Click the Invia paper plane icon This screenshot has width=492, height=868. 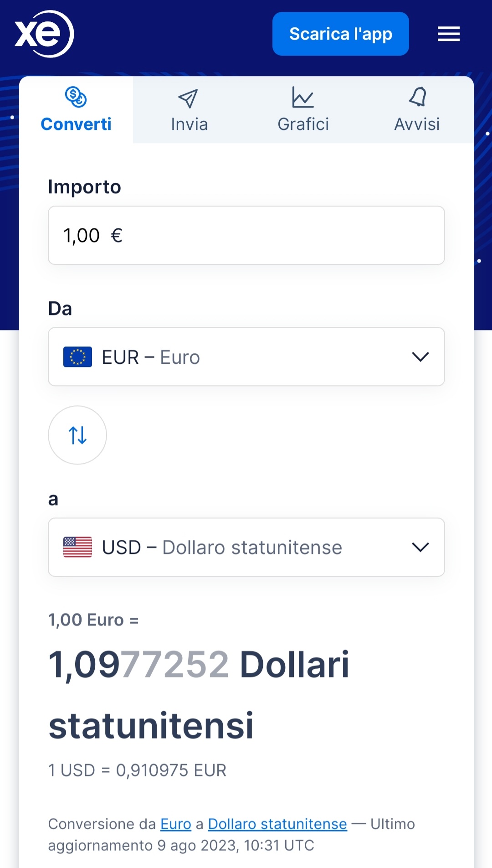coord(188,98)
